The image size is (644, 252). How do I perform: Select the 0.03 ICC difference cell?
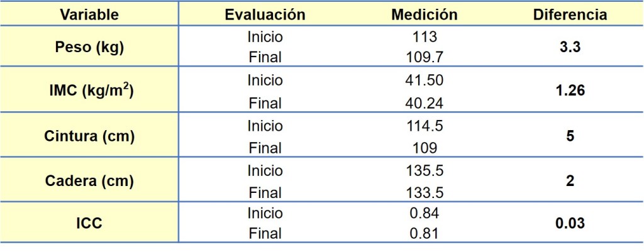[x=570, y=223]
